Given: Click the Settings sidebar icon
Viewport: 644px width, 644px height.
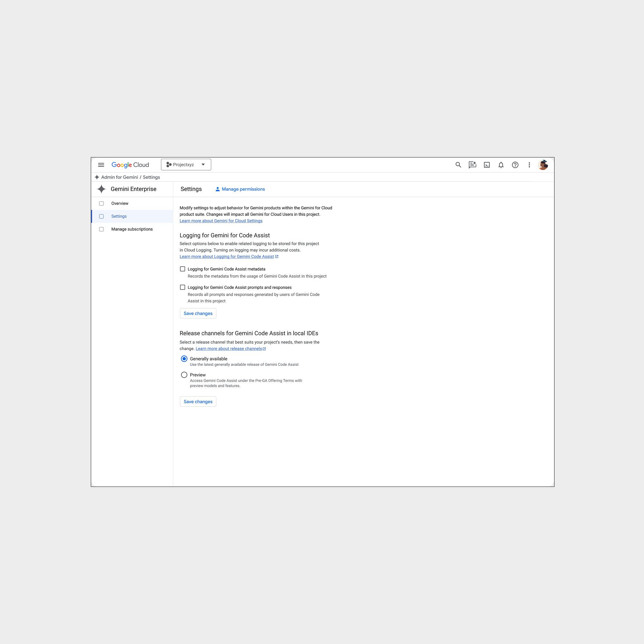Looking at the screenshot, I should (101, 216).
